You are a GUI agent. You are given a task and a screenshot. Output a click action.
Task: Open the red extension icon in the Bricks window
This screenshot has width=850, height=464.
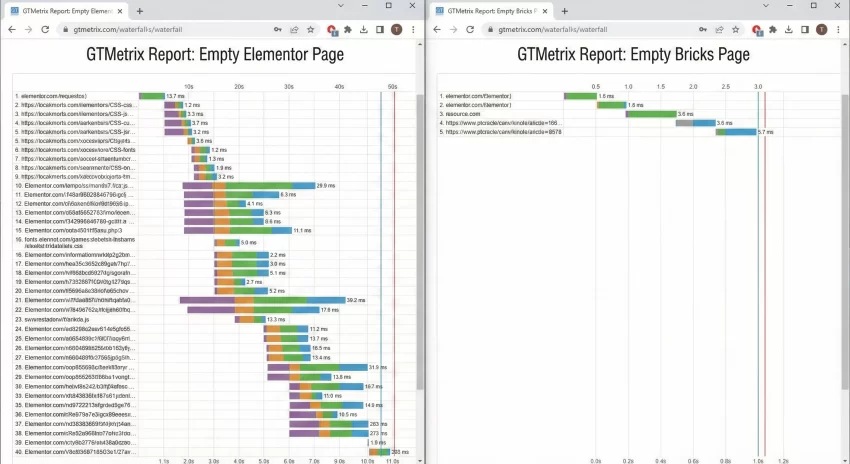tap(757, 30)
